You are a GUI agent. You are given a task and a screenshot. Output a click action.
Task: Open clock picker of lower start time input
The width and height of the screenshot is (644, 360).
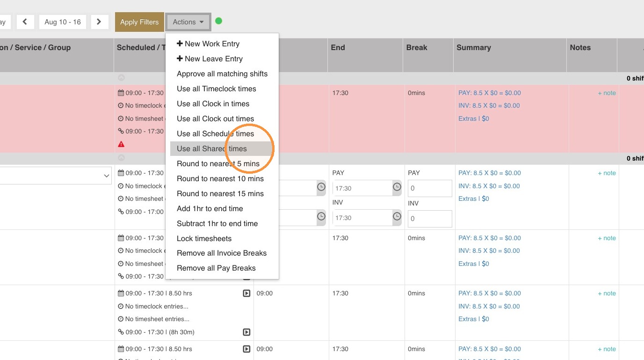(321, 217)
